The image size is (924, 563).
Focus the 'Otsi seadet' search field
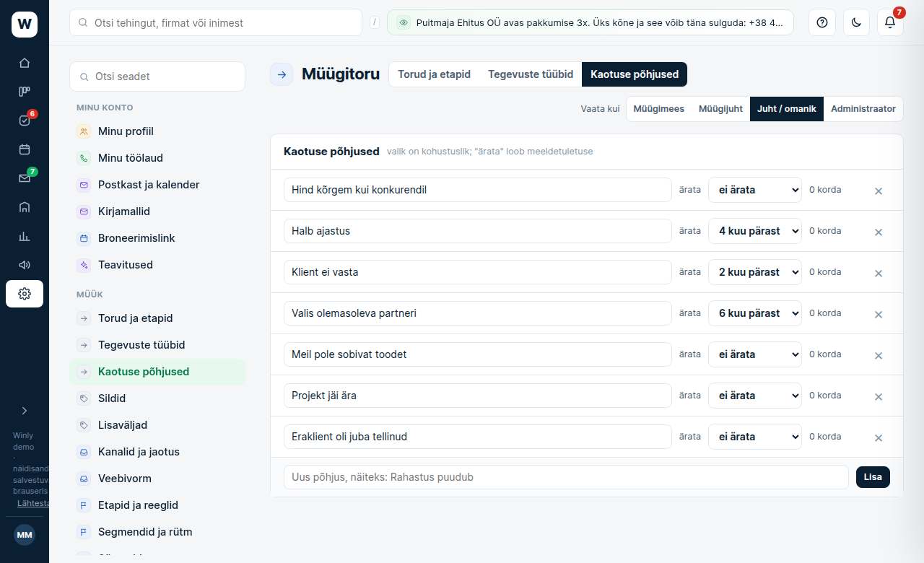pyautogui.click(x=157, y=77)
